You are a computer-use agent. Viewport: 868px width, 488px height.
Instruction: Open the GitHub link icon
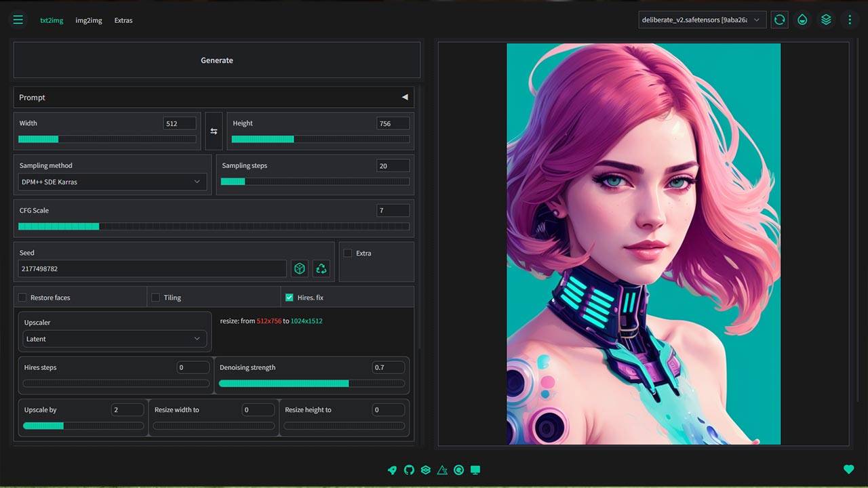tap(409, 470)
